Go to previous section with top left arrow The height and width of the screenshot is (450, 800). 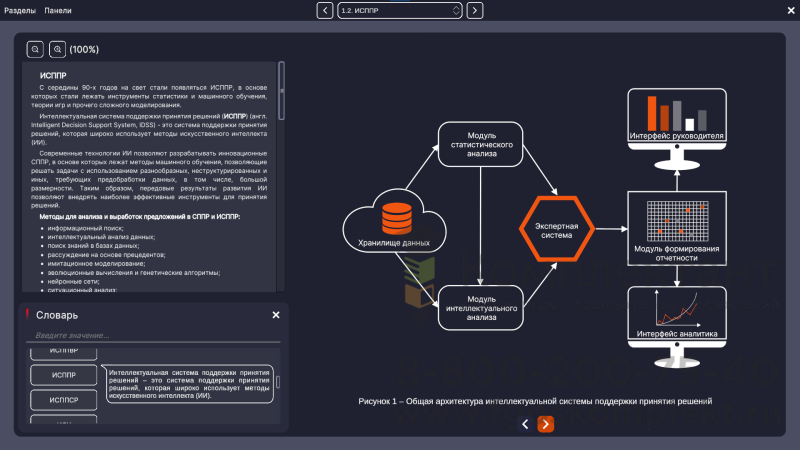click(325, 10)
